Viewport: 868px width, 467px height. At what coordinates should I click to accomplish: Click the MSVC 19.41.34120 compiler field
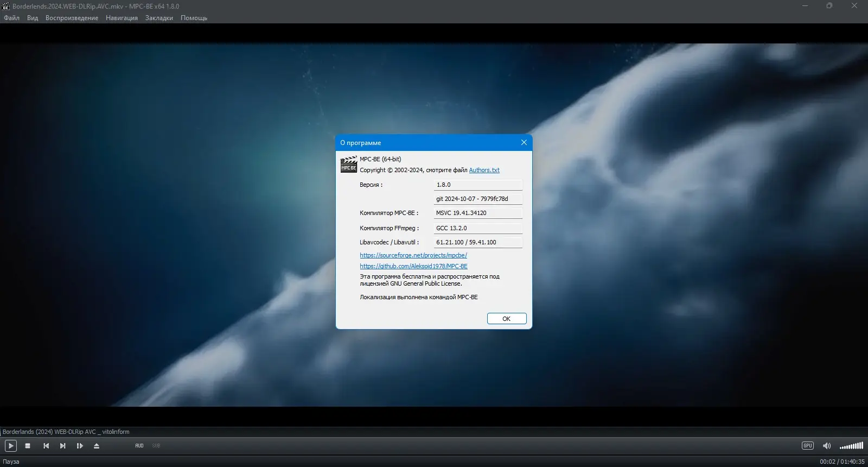click(x=478, y=213)
